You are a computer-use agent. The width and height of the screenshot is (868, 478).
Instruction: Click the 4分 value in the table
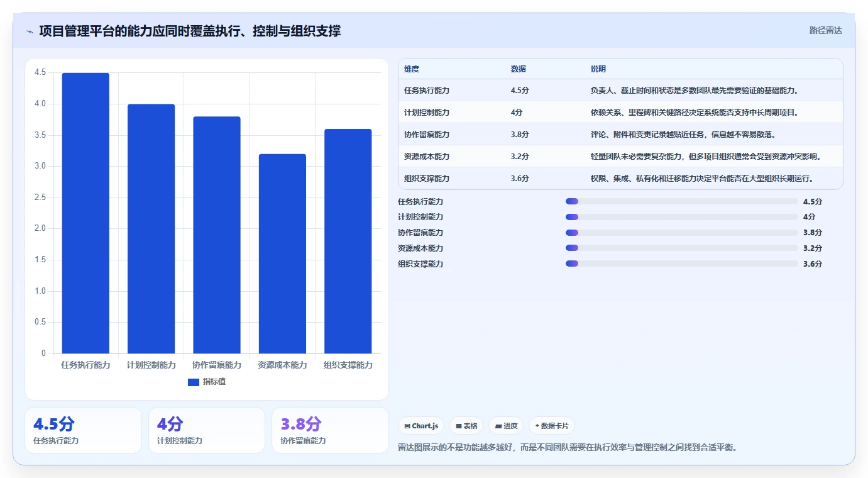pyautogui.click(x=517, y=113)
